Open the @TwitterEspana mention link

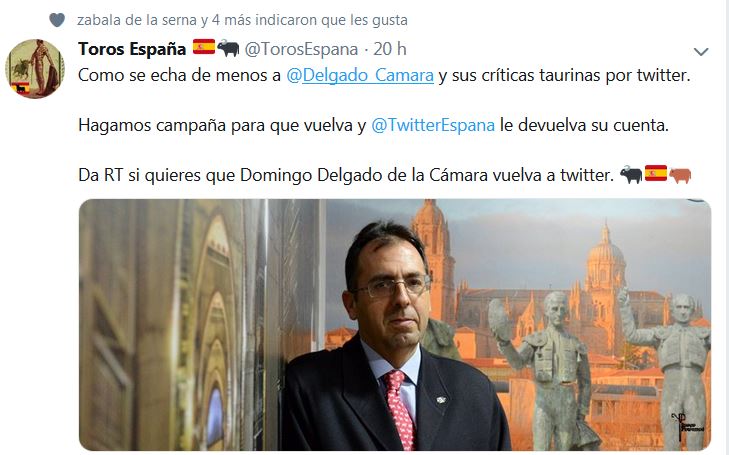coord(433,125)
